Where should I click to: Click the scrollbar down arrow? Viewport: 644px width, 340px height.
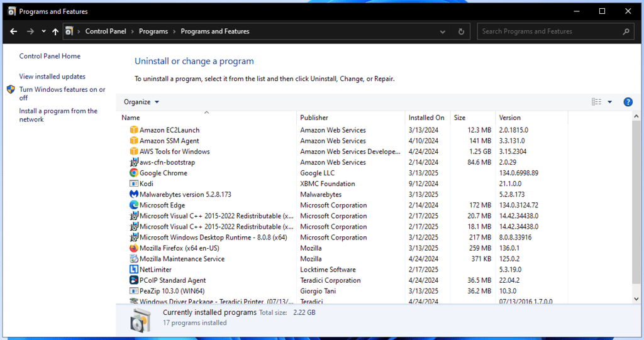[636, 299]
